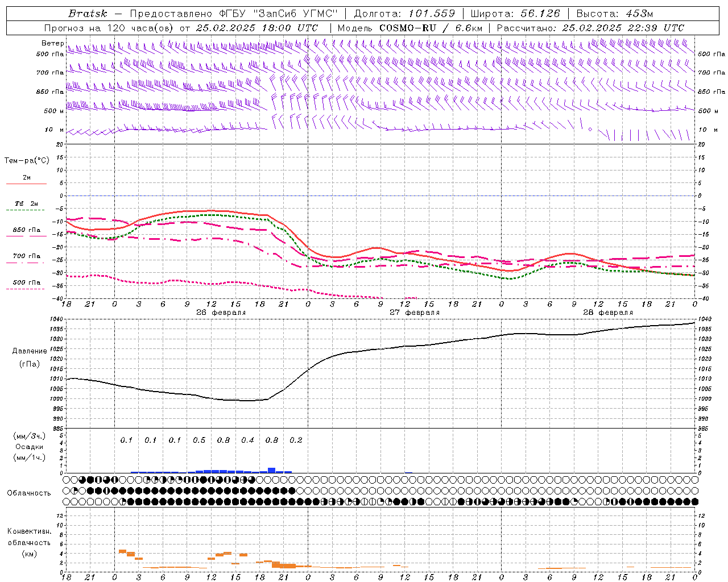Click the Давление pressure axis title
728x582 pixels.
[30, 351]
